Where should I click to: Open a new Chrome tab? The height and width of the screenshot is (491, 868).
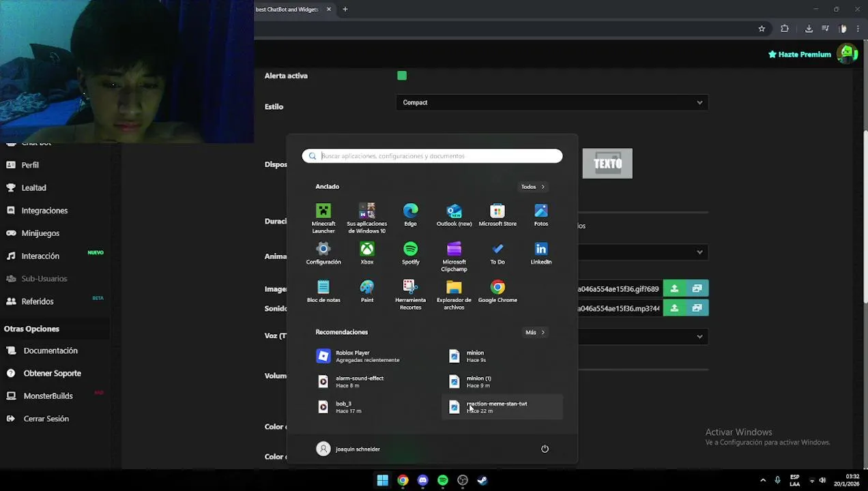(345, 10)
